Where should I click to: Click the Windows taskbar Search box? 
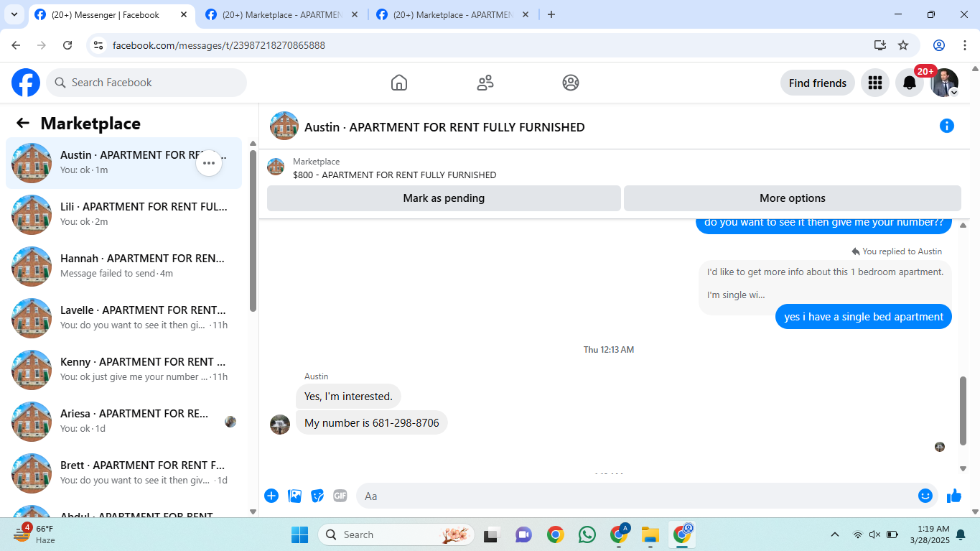(x=396, y=534)
